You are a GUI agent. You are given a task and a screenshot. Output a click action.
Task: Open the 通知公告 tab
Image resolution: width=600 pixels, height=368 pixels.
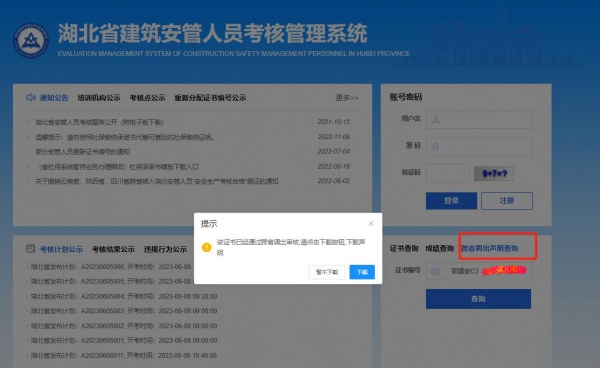tap(54, 98)
